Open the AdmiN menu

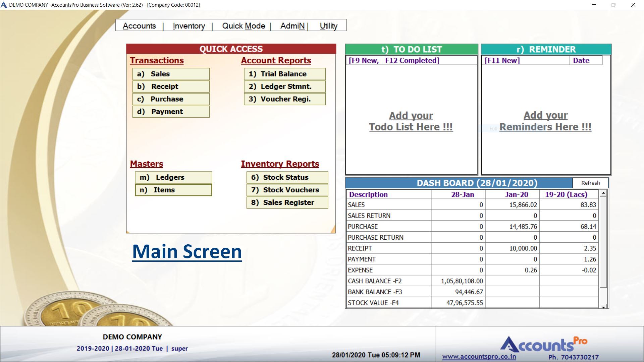[x=292, y=26]
